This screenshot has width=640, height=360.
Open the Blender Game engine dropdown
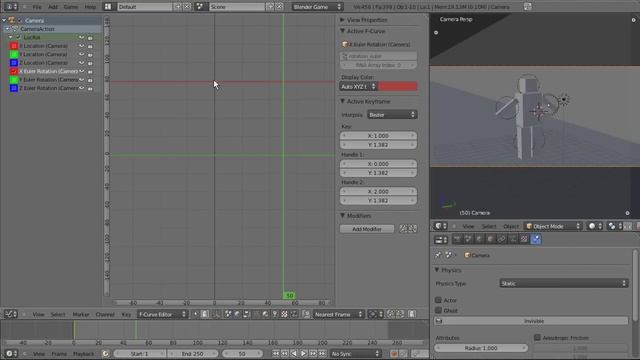(x=318, y=7)
